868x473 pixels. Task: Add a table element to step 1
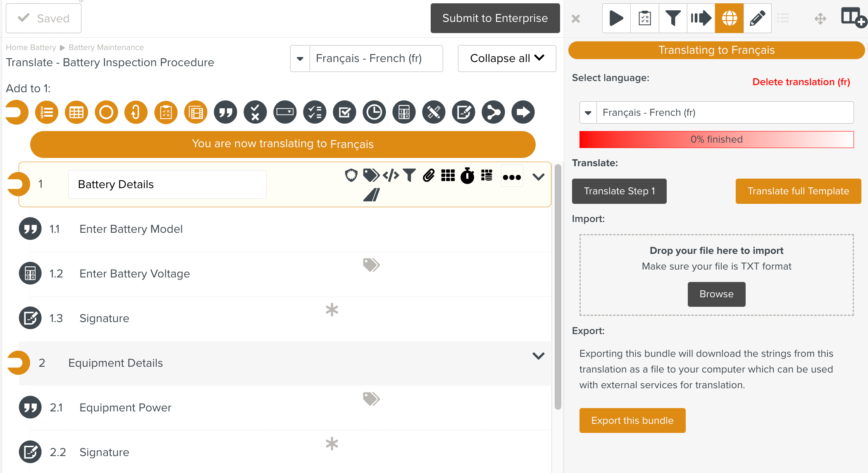(x=76, y=112)
